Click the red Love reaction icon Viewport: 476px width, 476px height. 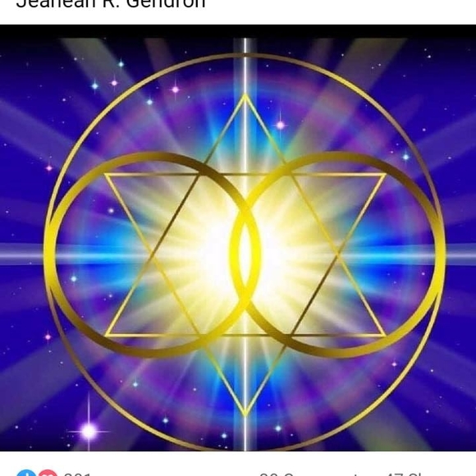pos(48,473)
